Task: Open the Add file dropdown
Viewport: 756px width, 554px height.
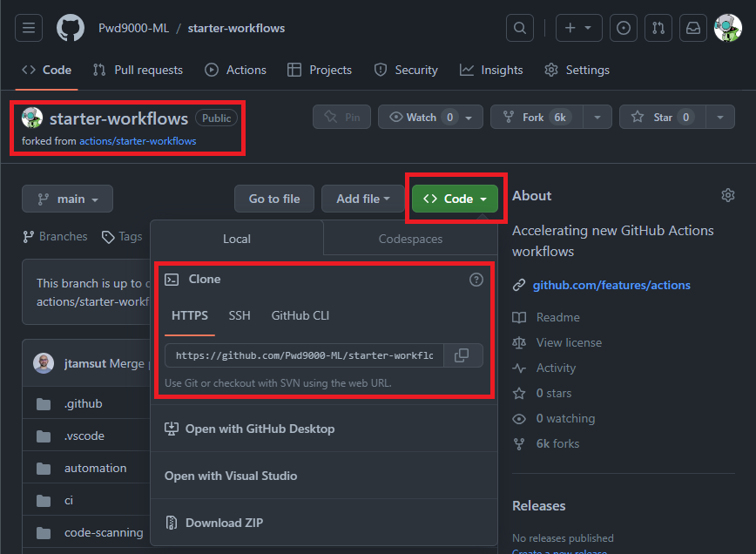Action: click(x=362, y=199)
